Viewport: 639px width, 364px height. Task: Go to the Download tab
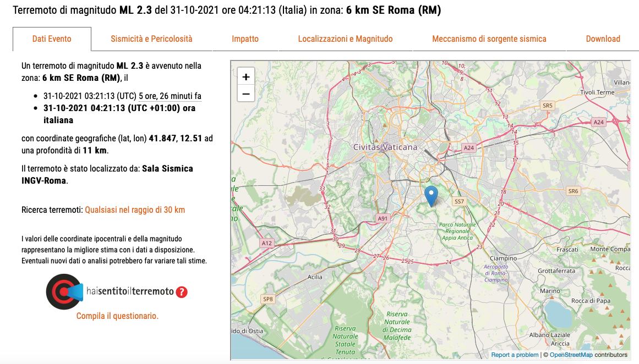(603, 38)
